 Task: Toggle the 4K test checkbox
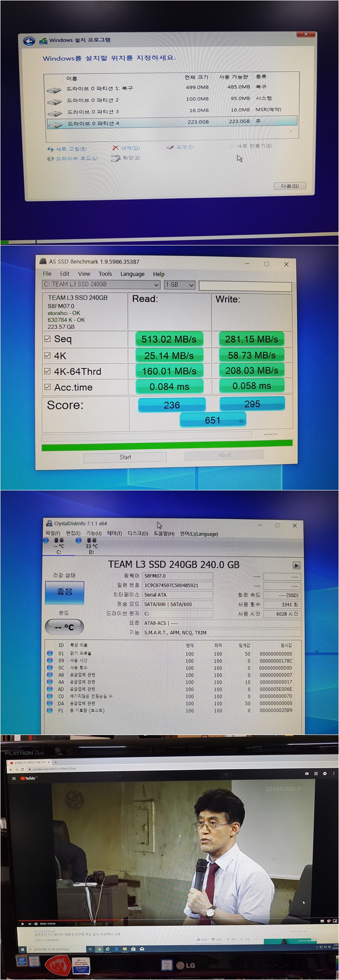(47, 355)
